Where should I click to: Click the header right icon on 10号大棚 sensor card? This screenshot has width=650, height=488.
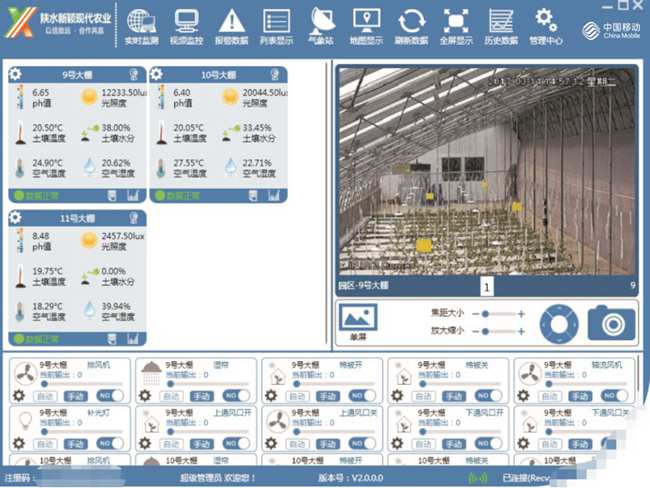pos(274,75)
